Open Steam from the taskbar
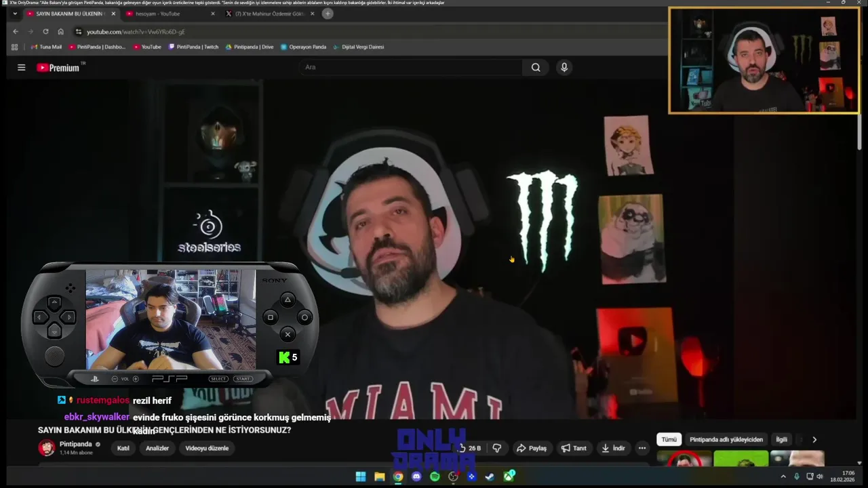868x488 pixels. pyautogui.click(x=490, y=476)
